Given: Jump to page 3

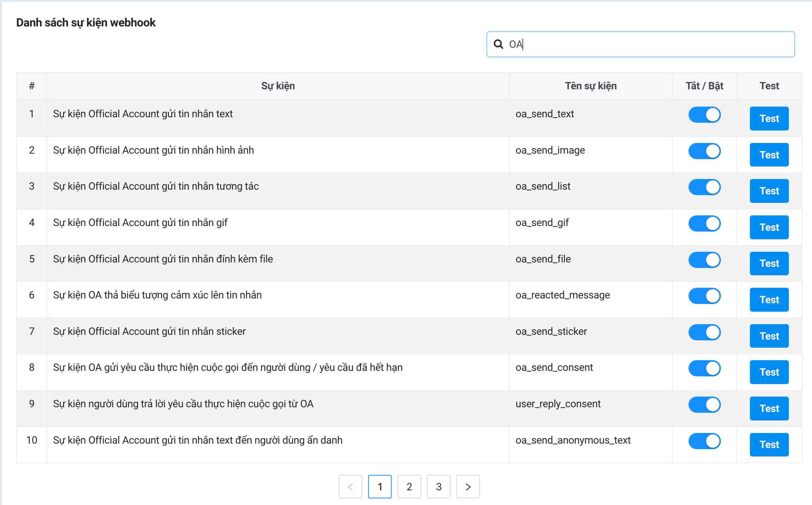Looking at the screenshot, I should 438,487.
